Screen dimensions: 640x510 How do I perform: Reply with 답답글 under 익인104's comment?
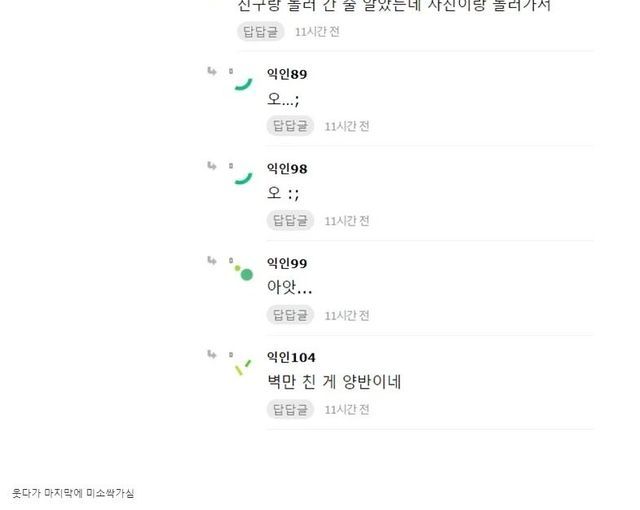(x=290, y=409)
